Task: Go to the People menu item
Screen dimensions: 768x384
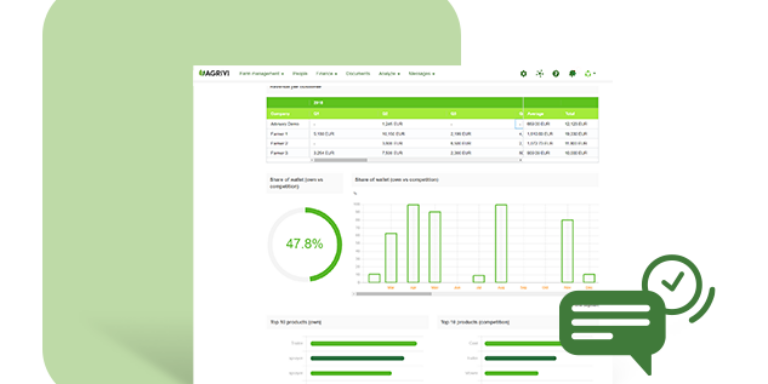Action: pyautogui.click(x=300, y=73)
